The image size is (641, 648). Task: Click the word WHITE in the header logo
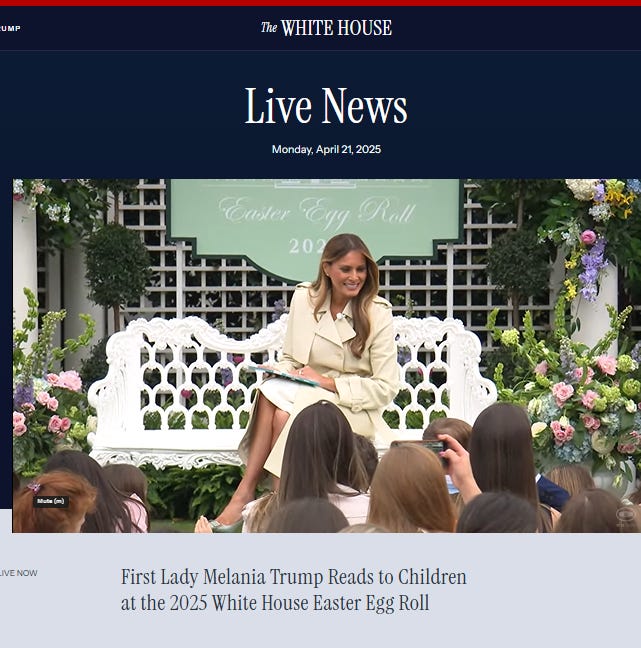[307, 28]
